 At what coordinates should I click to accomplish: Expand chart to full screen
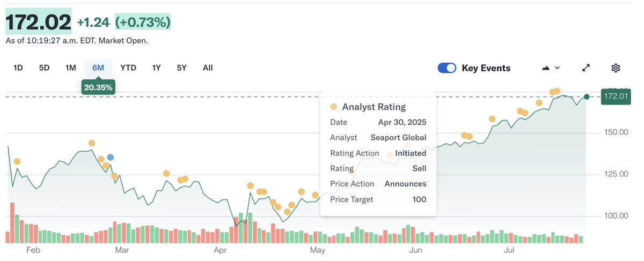[x=586, y=68]
